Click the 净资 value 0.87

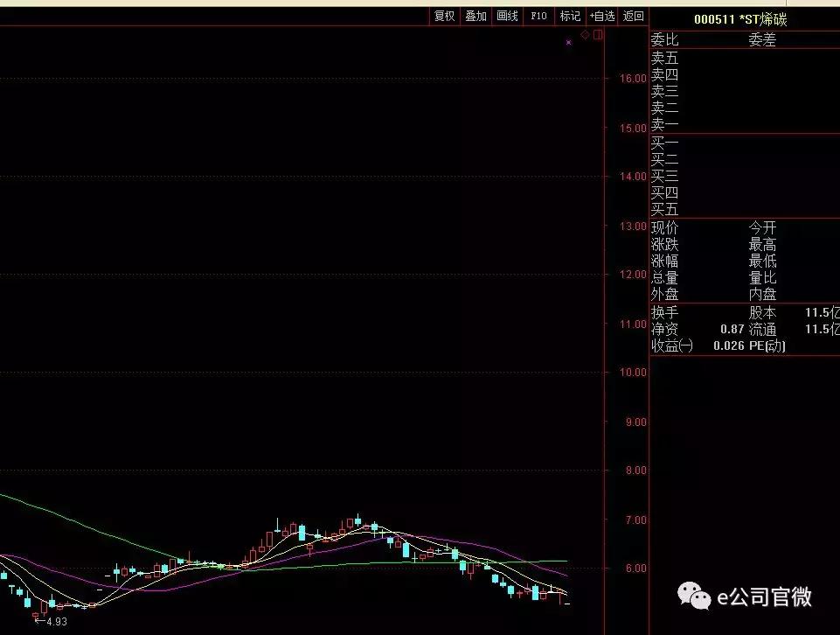732,329
